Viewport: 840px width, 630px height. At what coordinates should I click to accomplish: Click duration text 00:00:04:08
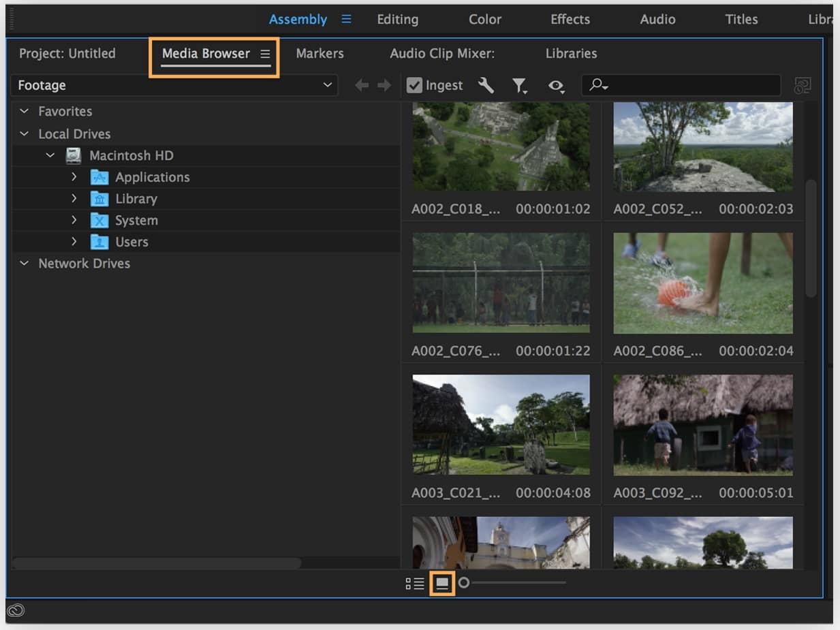553,492
